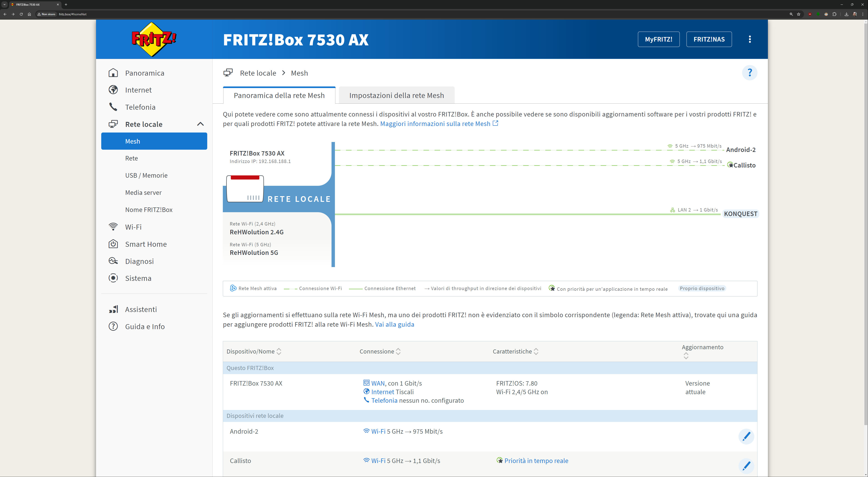Open Diagnosi in the sidebar
Screen dimensions: 868x477
pos(139,261)
